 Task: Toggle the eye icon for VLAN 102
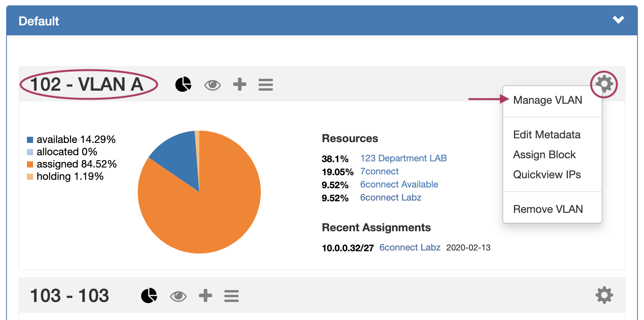(212, 85)
